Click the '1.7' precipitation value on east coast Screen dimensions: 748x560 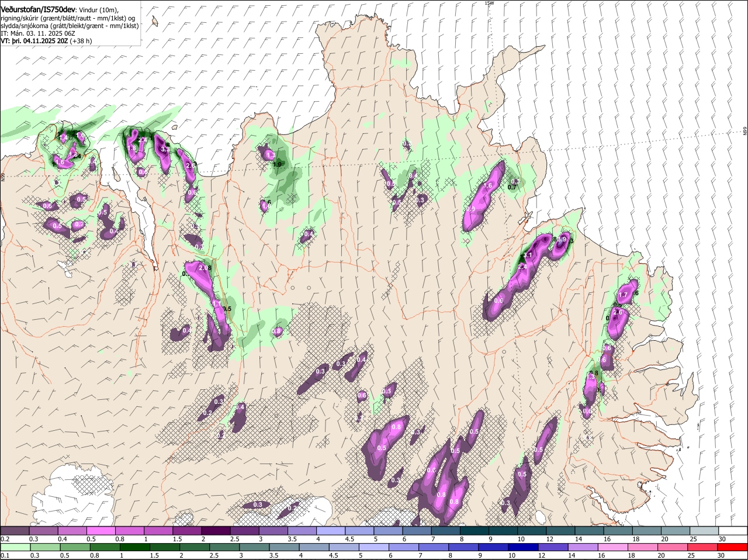(x=623, y=296)
